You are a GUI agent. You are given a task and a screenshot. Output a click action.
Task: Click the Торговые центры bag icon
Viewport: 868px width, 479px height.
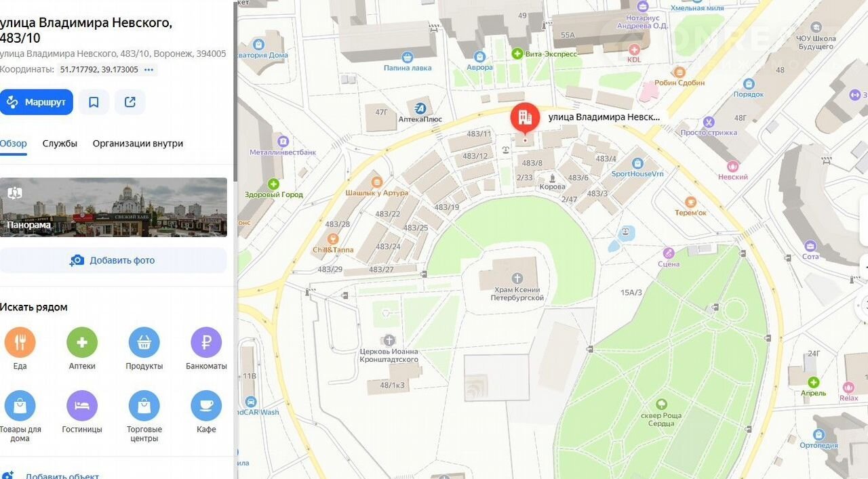(144, 406)
